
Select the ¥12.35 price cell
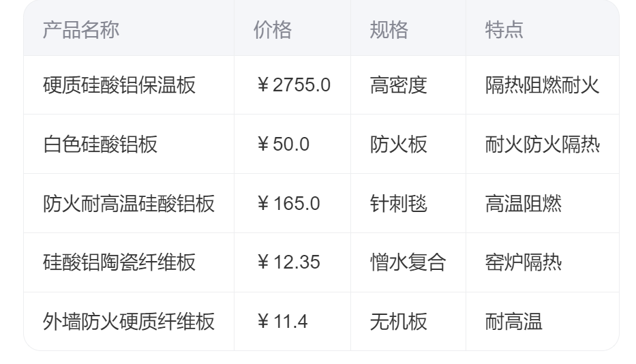click(x=288, y=262)
